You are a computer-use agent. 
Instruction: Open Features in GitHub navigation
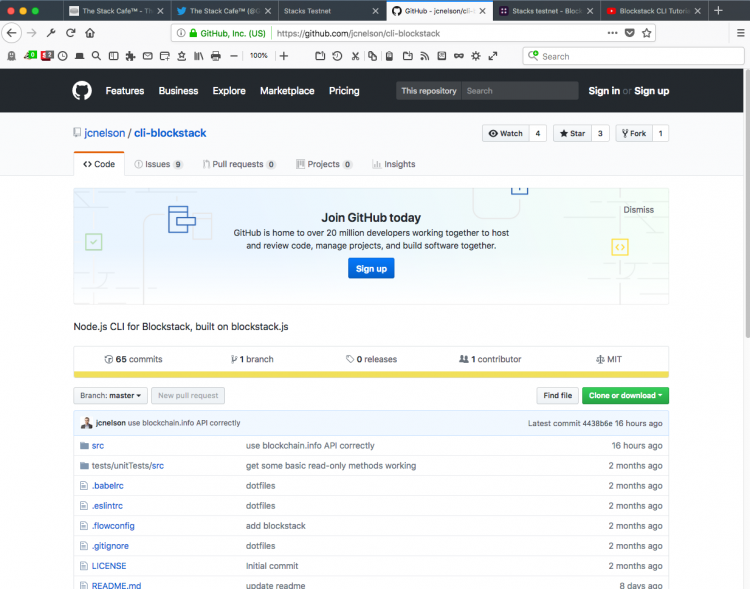(x=125, y=91)
